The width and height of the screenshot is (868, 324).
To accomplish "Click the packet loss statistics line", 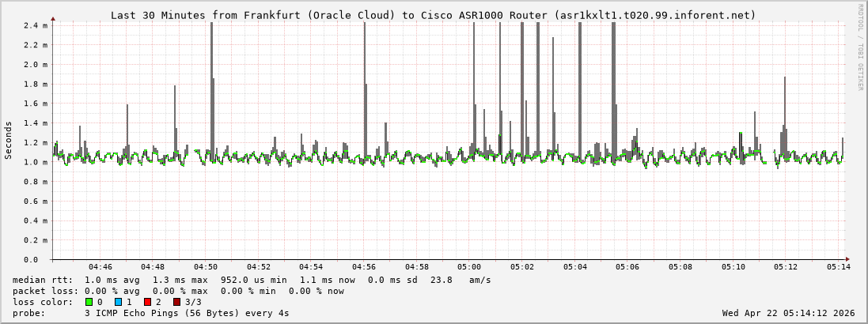I will [178, 291].
